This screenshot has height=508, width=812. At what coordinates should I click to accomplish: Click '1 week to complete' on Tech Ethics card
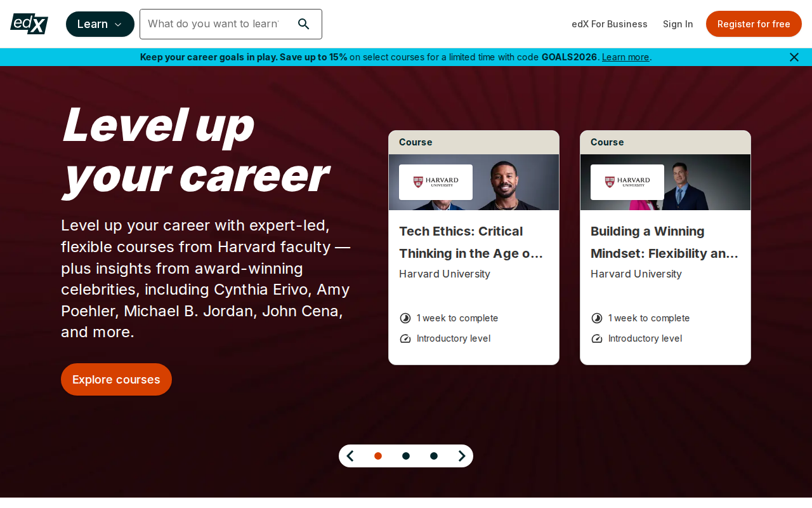coord(457,318)
